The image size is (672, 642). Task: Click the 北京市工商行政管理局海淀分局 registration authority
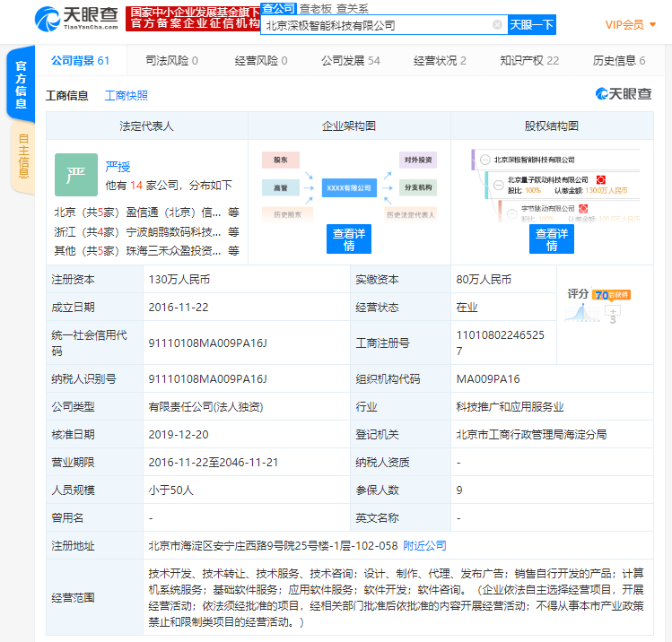pyautogui.click(x=531, y=435)
